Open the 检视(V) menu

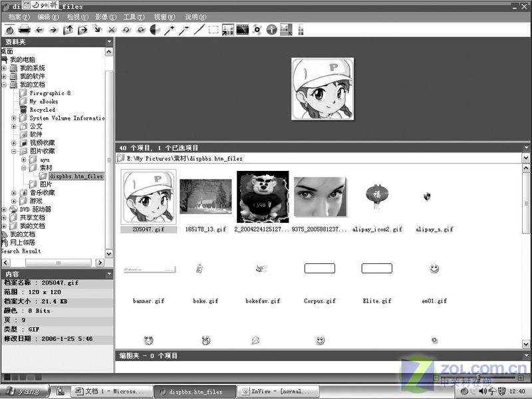(x=77, y=17)
